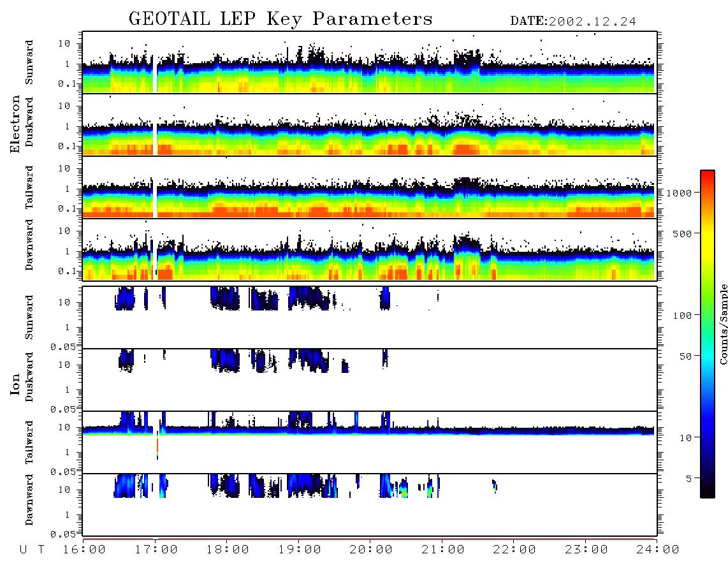Click the Electron Duskward spectrogram panel

pyautogui.click(x=370, y=124)
